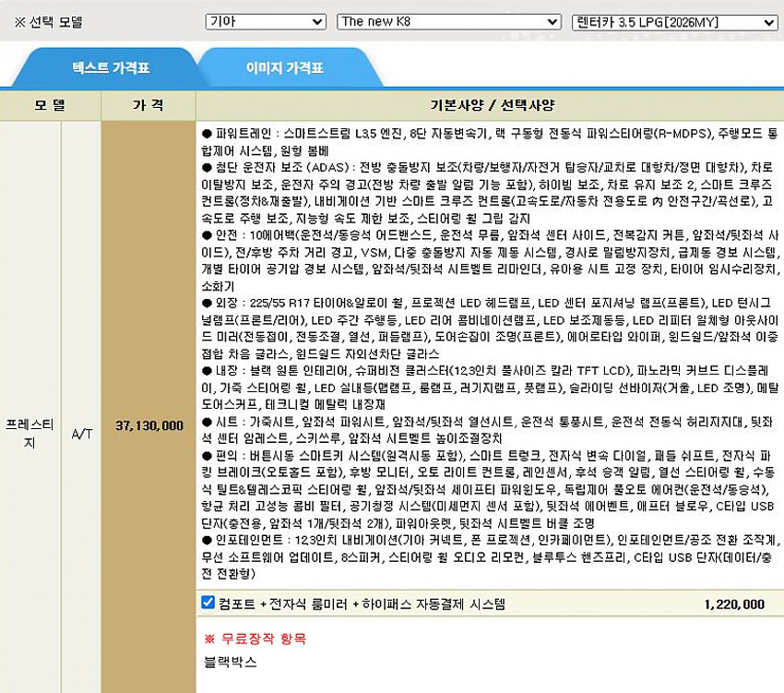This screenshot has height=693, width=784.
Task: Click the ※ 무료장착 항목 red heading
Action: click(255, 639)
